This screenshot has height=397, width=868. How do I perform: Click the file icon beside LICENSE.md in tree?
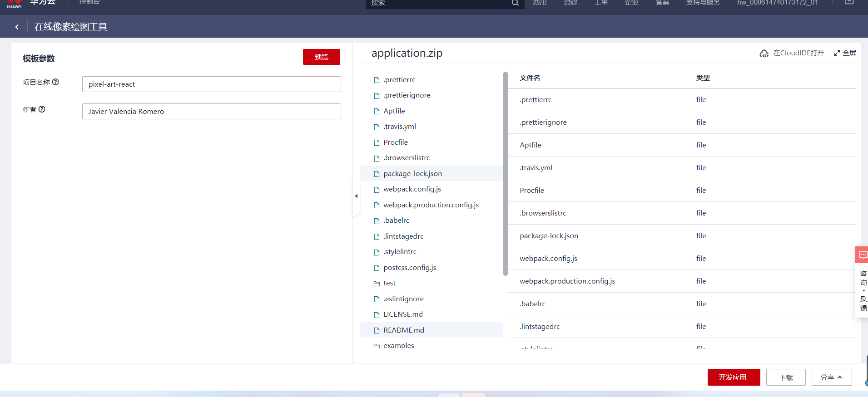pyautogui.click(x=377, y=315)
